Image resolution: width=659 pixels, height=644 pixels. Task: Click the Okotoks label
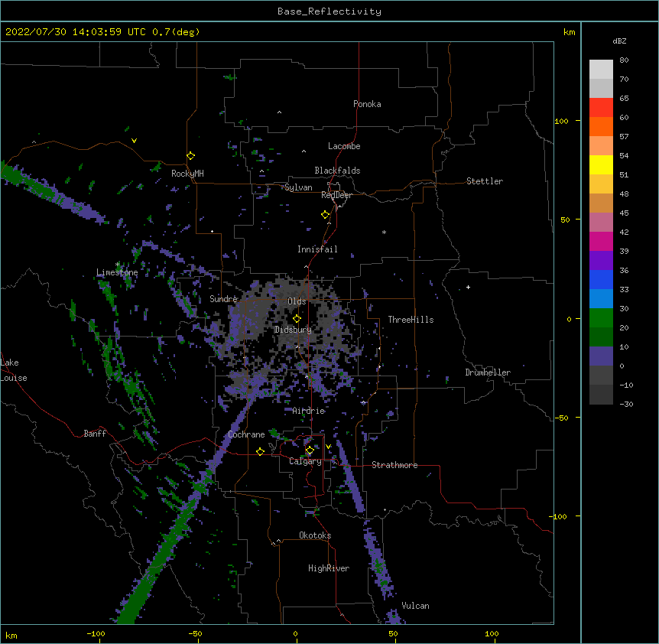[315, 535]
